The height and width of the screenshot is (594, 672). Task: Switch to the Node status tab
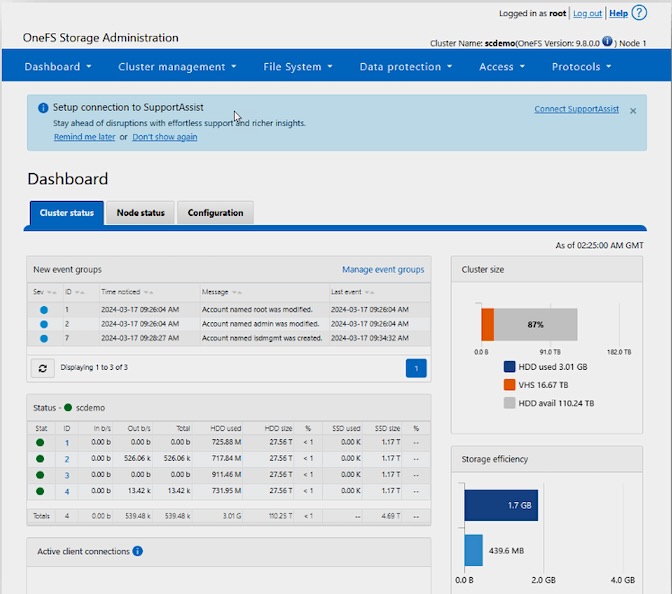pos(141,213)
